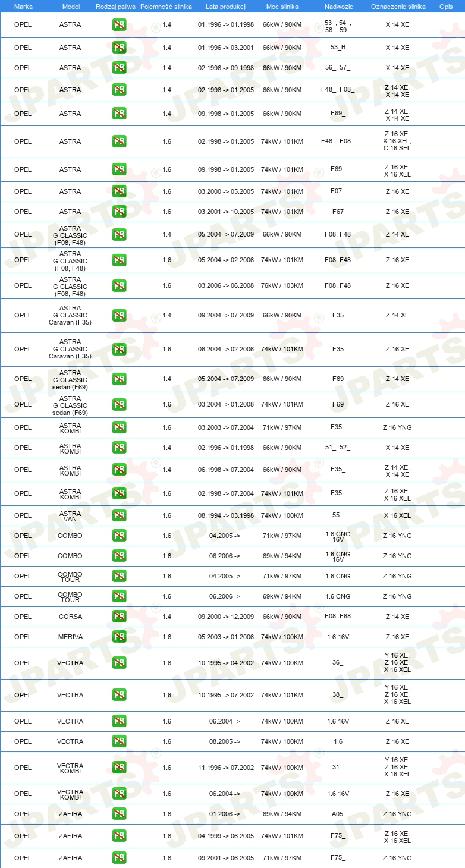Click the Nadwozie column header
This screenshot has height=868, width=465.
(x=338, y=6)
